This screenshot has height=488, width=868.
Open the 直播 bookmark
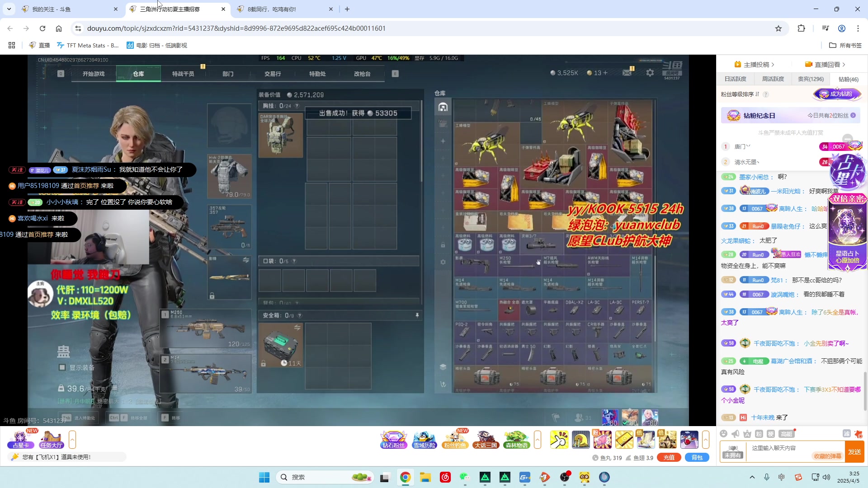pyautogui.click(x=39, y=45)
